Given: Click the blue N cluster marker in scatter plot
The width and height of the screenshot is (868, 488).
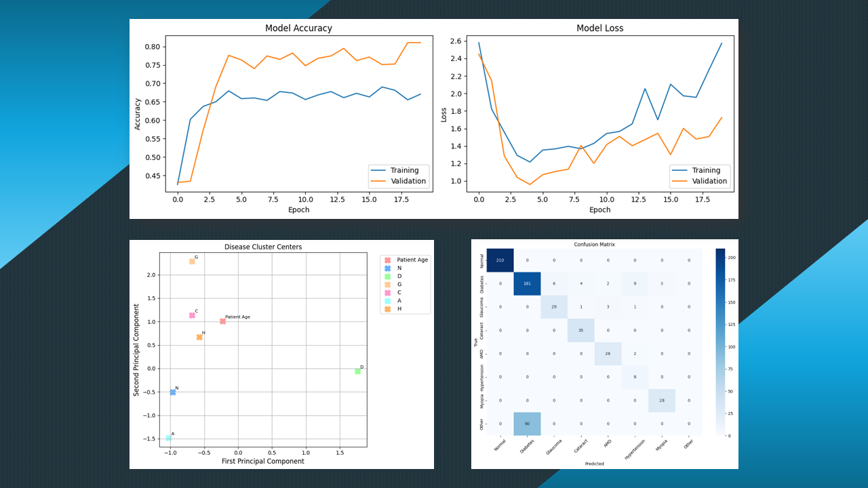Looking at the screenshot, I should click(x=173, y=392).
